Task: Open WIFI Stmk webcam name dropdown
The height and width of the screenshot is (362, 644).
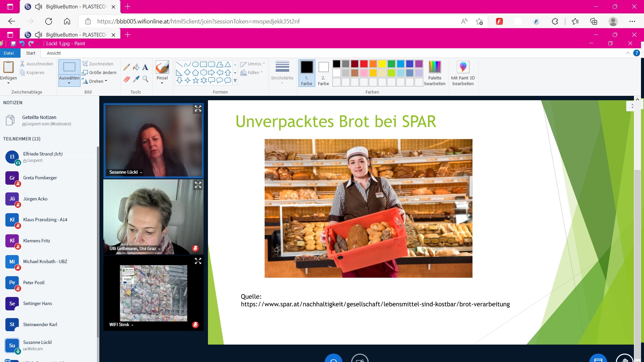Action: point(121,324)
